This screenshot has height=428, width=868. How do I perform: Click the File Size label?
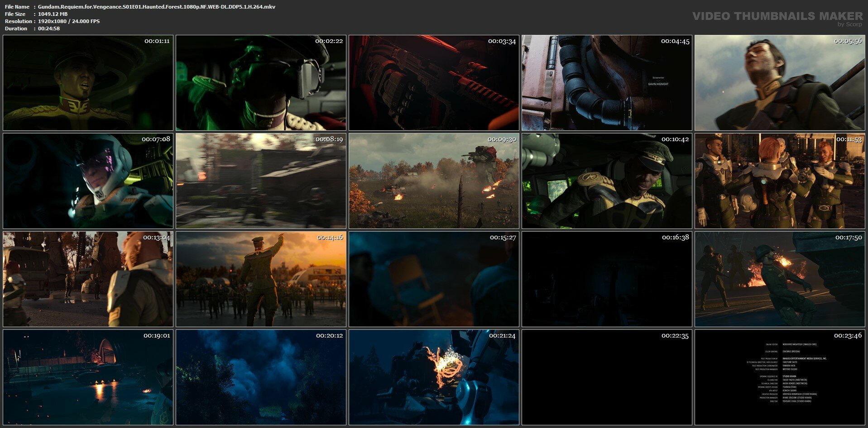pyautogui.click(x=15, y=14)
